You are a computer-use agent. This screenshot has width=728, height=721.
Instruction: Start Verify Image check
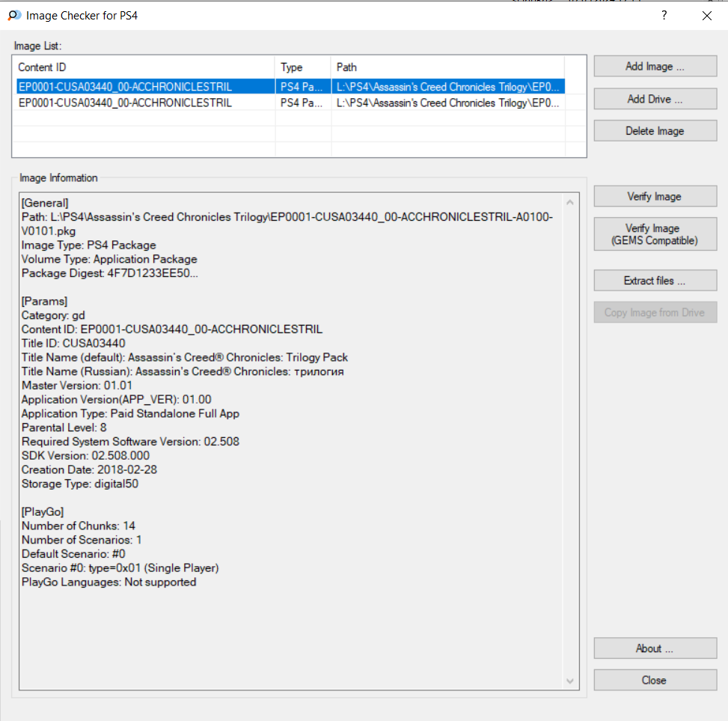coord(655,196)
